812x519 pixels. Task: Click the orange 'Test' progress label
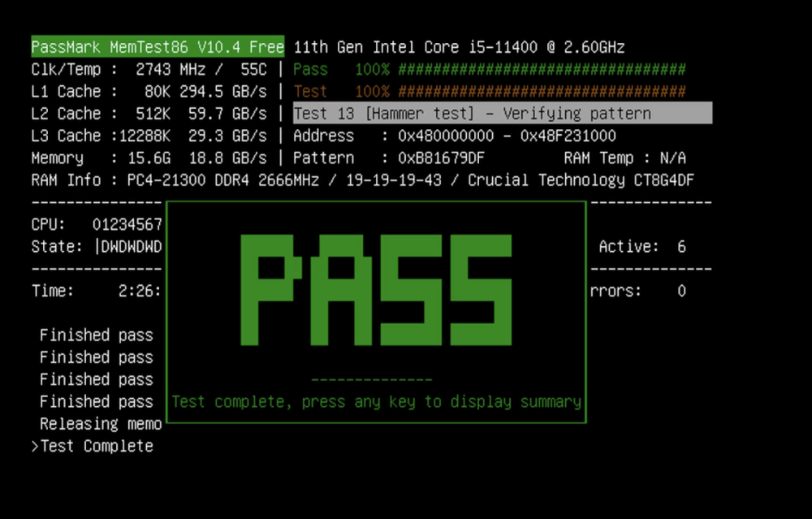[311, 92]
